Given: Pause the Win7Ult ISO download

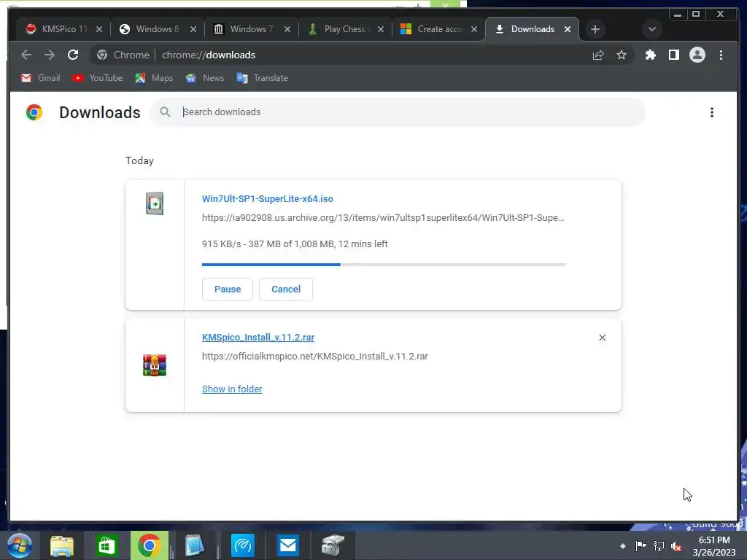Looking at the screenshot, I should (x=228, y=289).
